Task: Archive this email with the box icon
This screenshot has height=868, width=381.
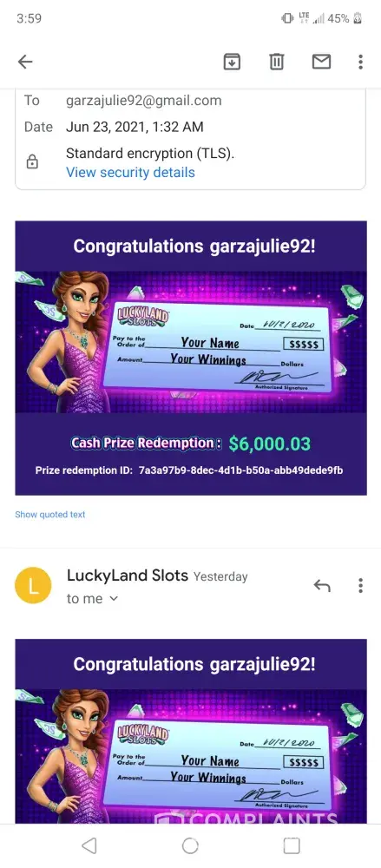Action: (232, 62)
